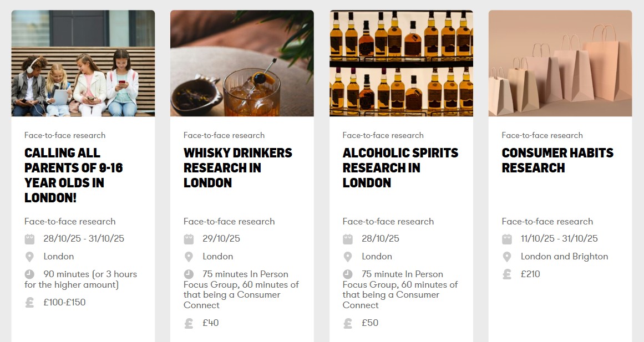Click the children on bench thumbnail
The image size is (644, 342).
[83, 63]
